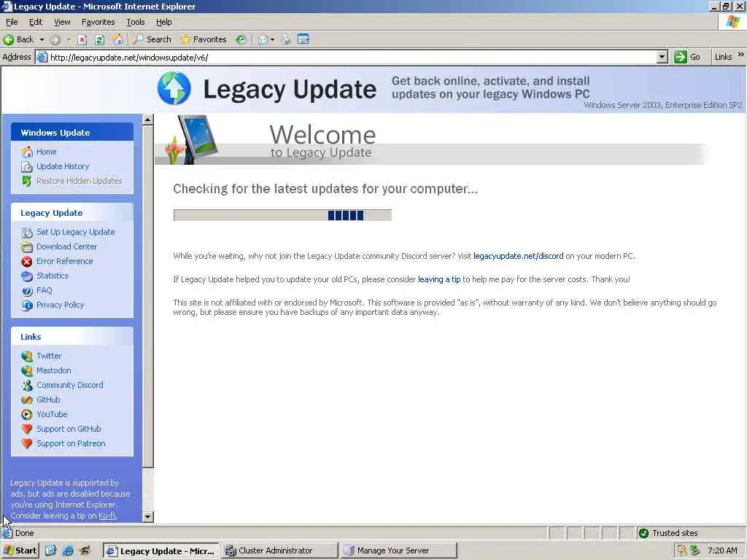This screenshot has height=560, width=747.
Task: Open the View menu
Action: 62,22
